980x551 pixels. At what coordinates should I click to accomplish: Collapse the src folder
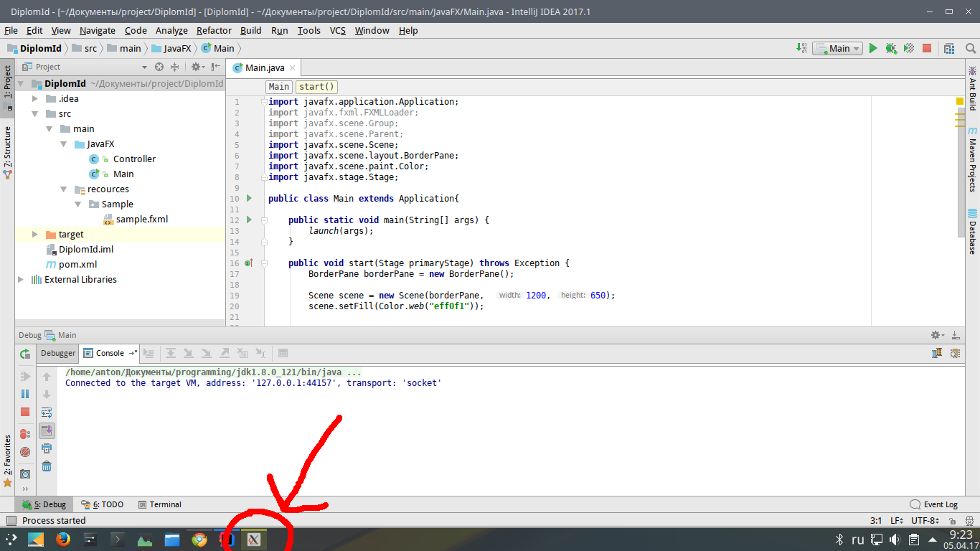pos(35,114)
